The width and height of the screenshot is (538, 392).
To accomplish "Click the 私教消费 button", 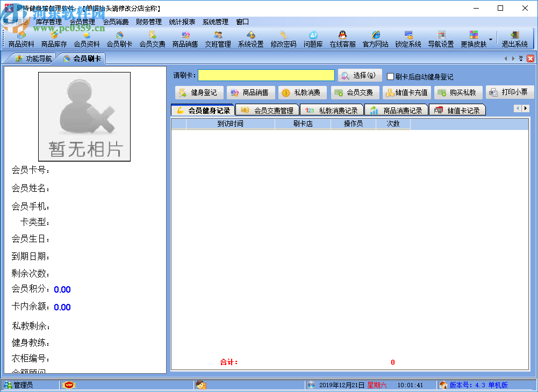I will tap(303, 92).
